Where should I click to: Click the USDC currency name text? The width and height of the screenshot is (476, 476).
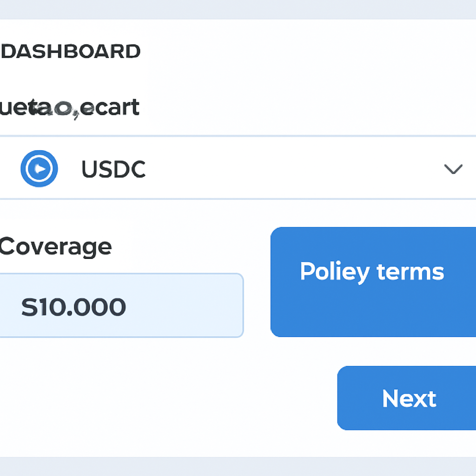tap(113, 169)
